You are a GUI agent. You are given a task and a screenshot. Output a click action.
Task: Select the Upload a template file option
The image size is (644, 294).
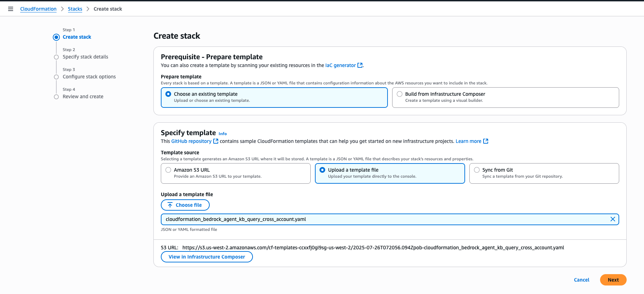(322, 170)
